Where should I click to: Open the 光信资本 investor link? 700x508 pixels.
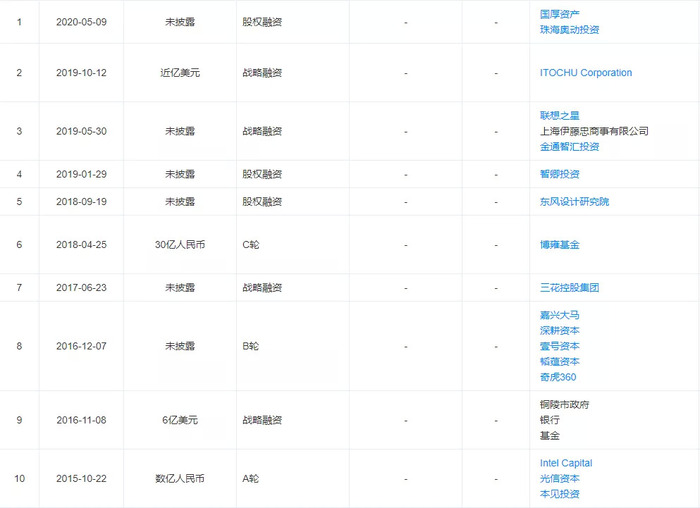click(x=559, y=479)
